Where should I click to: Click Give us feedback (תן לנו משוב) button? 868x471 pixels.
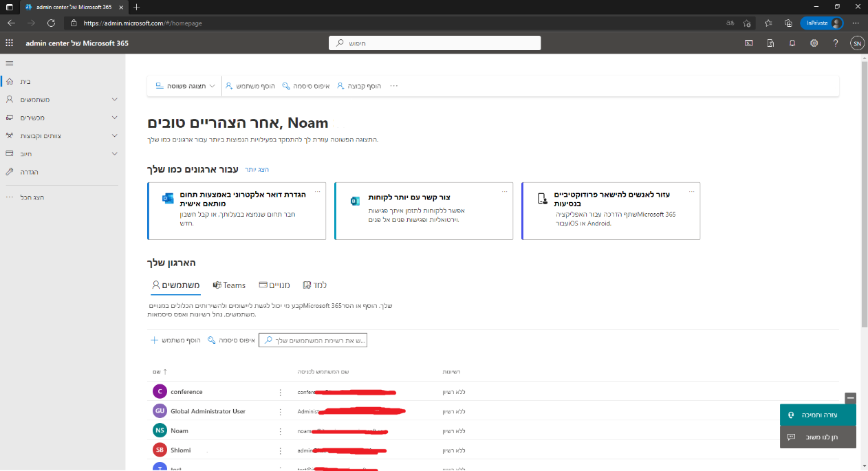[x=818, y=437]
